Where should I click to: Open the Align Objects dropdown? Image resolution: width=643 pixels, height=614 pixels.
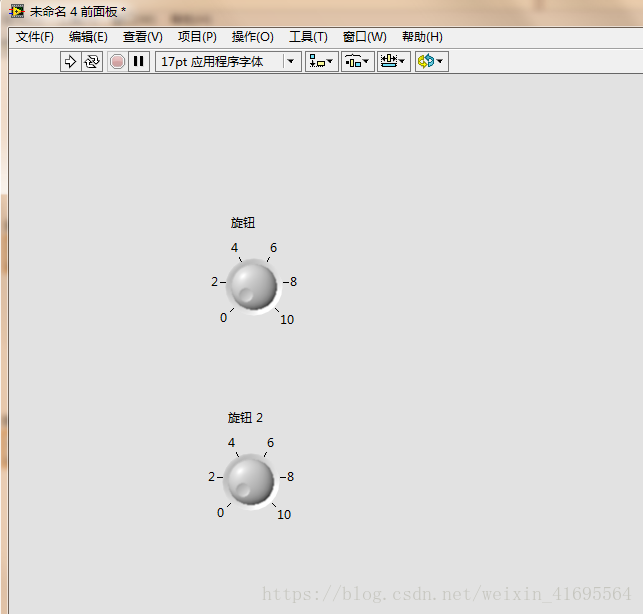322,62
